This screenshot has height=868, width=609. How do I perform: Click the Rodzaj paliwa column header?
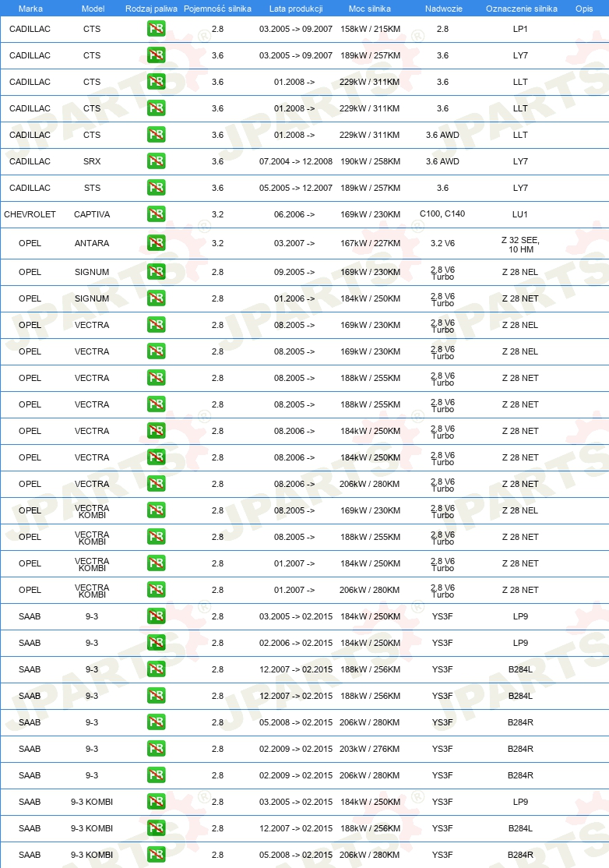tap(151, 9)
